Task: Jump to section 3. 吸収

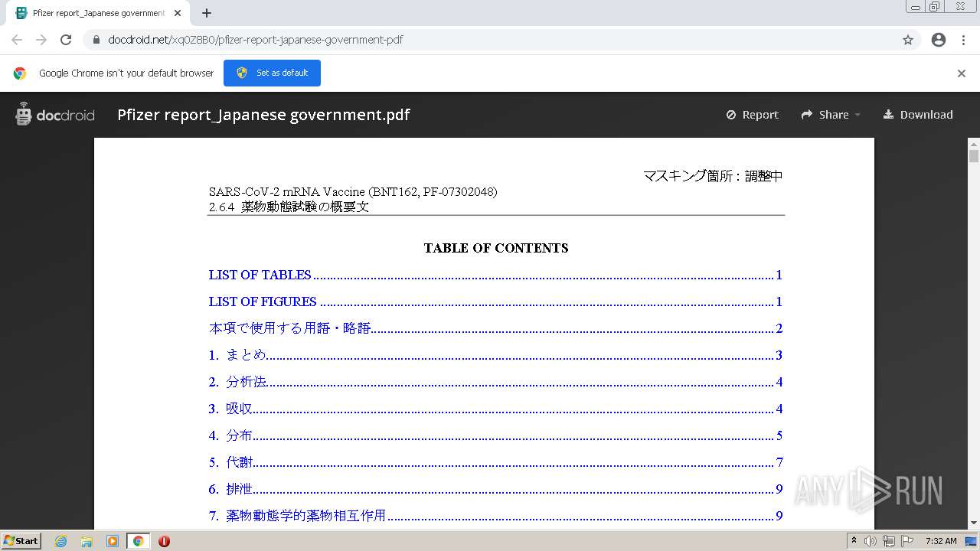Action: [495, 409]
